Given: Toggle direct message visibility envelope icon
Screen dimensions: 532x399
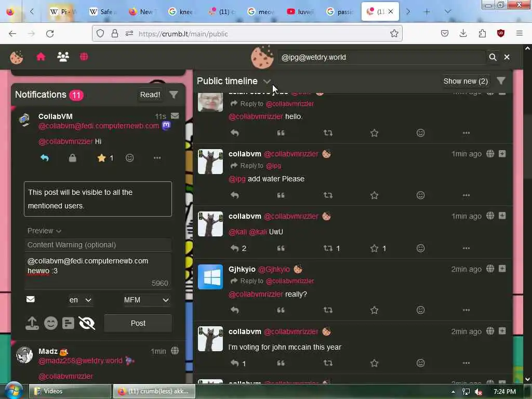Looking at the screenshot, I should click(31, 299).
